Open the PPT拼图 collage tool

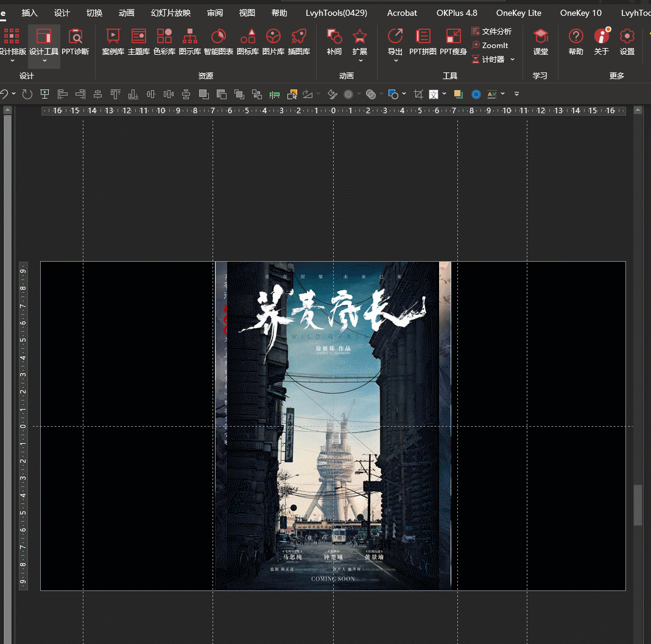point(423,41)
